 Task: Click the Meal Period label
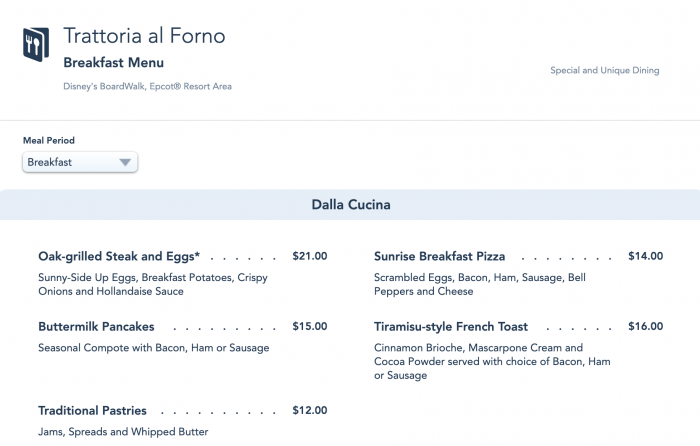coord(49,141)
